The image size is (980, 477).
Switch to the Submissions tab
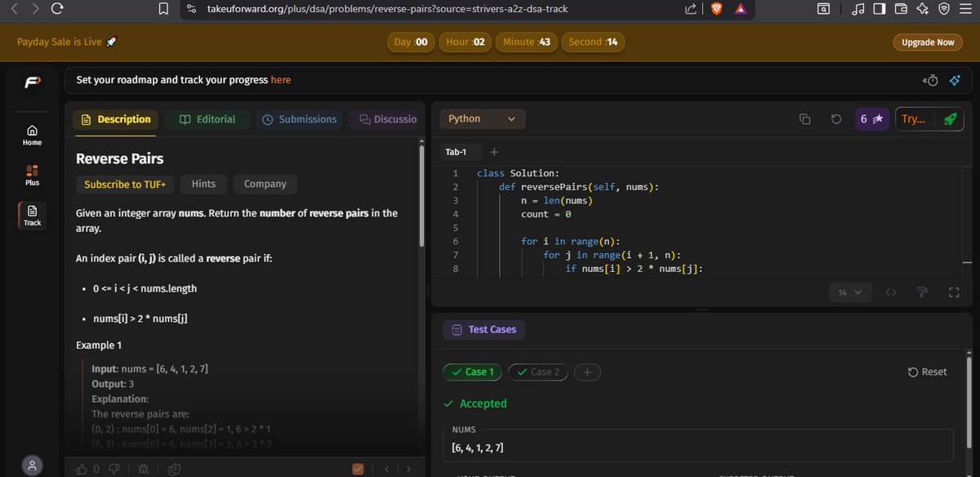click(299, 119)
